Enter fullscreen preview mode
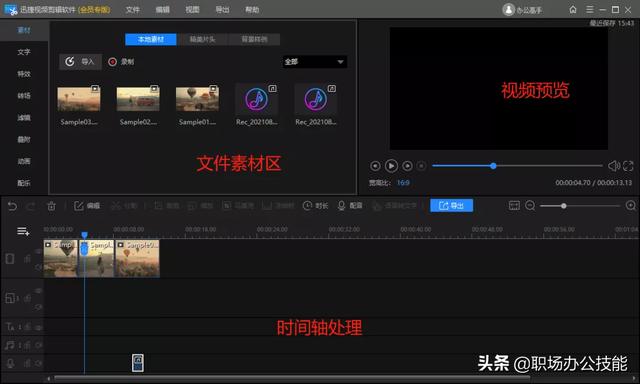The height and width of the screenshot is (384, 640). click(x=628, y=166)
